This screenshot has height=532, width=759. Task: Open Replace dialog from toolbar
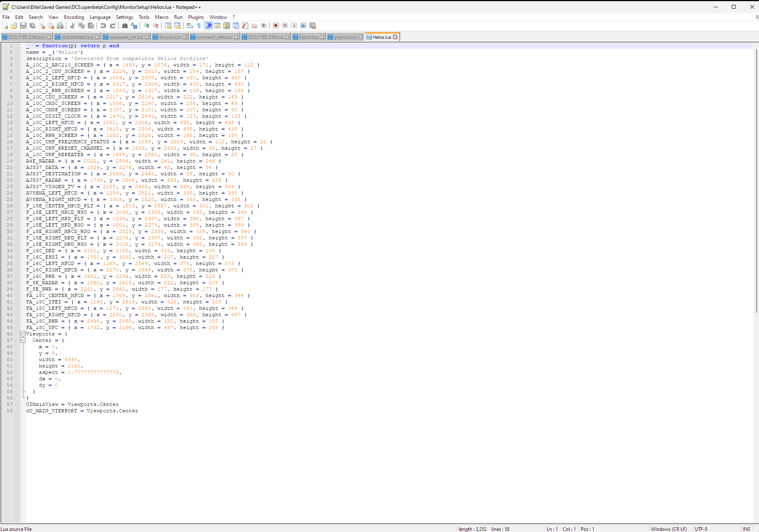(134, 26)
